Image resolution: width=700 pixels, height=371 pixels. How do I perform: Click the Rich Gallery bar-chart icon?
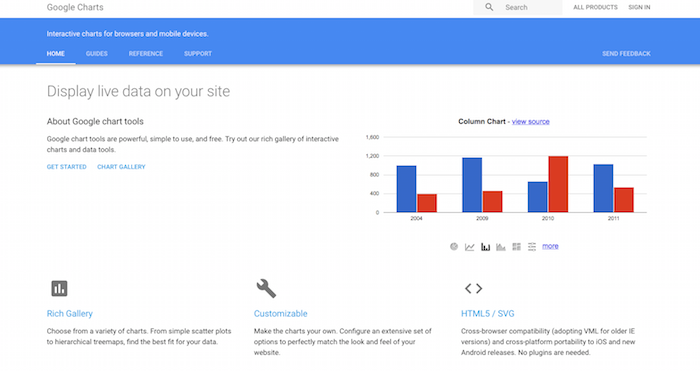click(59, 288)
